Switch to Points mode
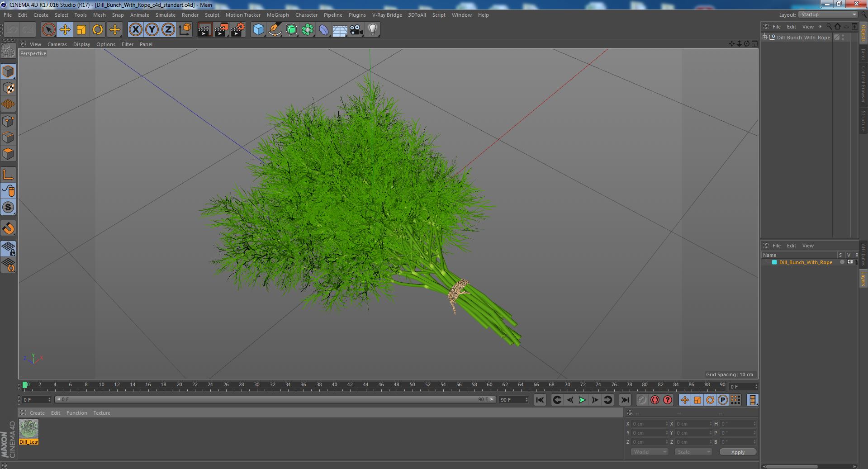868x469 pixels. pyautogui.click(x=8, y=121)
